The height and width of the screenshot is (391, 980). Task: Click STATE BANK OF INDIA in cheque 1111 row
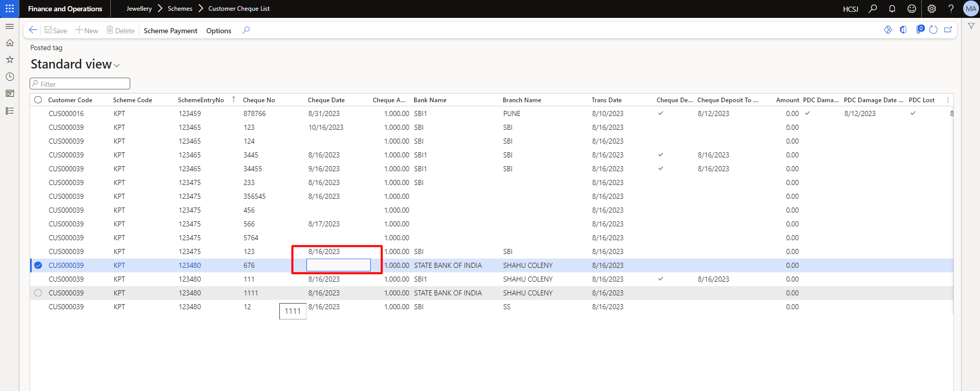(448, 293)
